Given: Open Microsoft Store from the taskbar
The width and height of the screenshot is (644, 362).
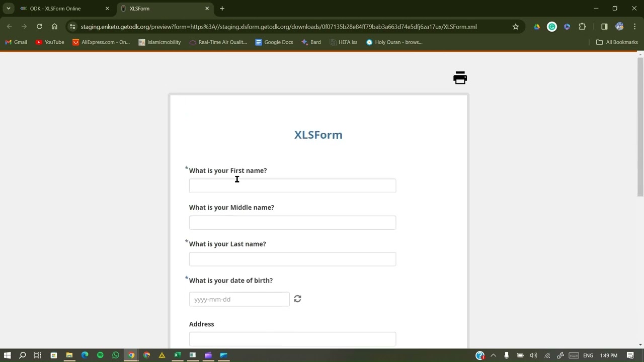Looking at the screenshot, I should 53,355.
